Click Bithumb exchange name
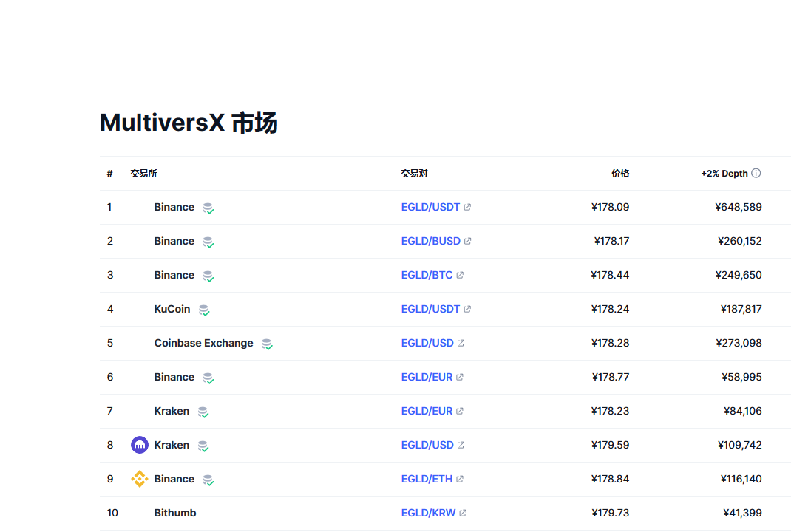The width and height of the screenshot is (791, 532). pyautogui.click(x=175, y=513)
